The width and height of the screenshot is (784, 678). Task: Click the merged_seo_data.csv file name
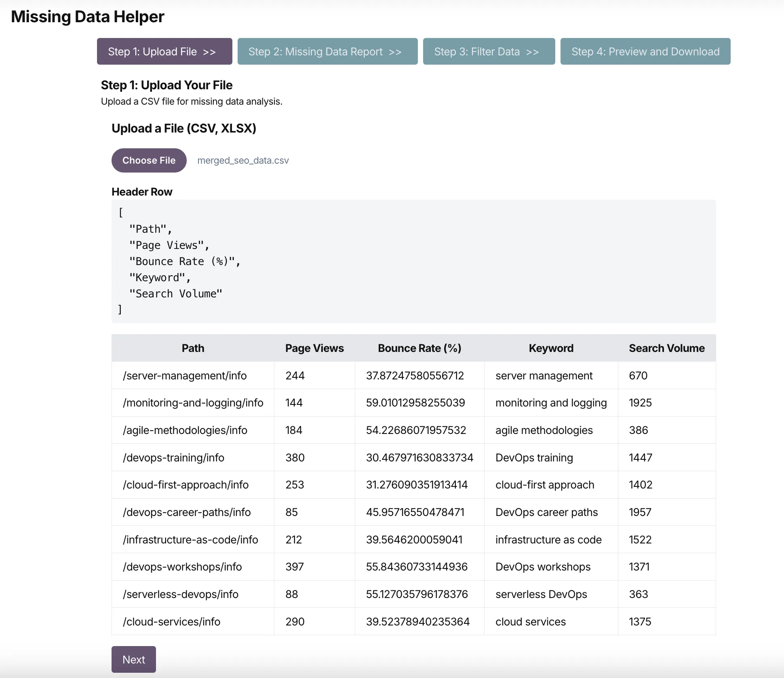point(243,160)
